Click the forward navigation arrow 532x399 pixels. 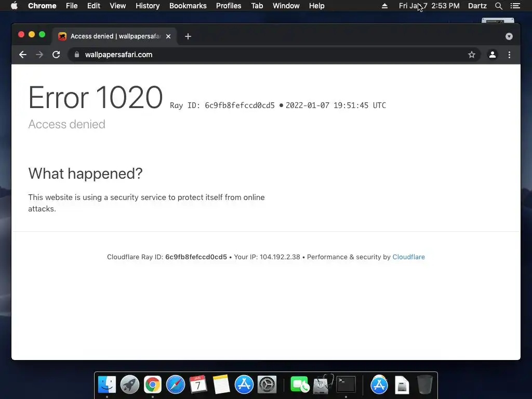39,55
